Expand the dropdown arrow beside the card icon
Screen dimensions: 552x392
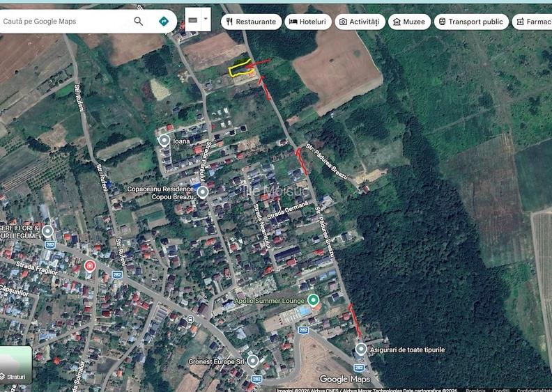(206, 19)
